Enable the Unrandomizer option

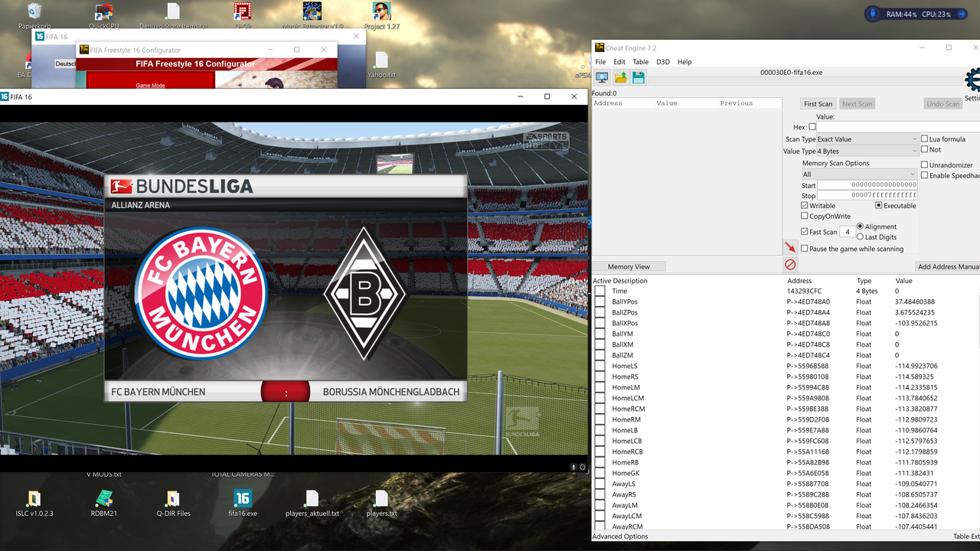point(925,165)
